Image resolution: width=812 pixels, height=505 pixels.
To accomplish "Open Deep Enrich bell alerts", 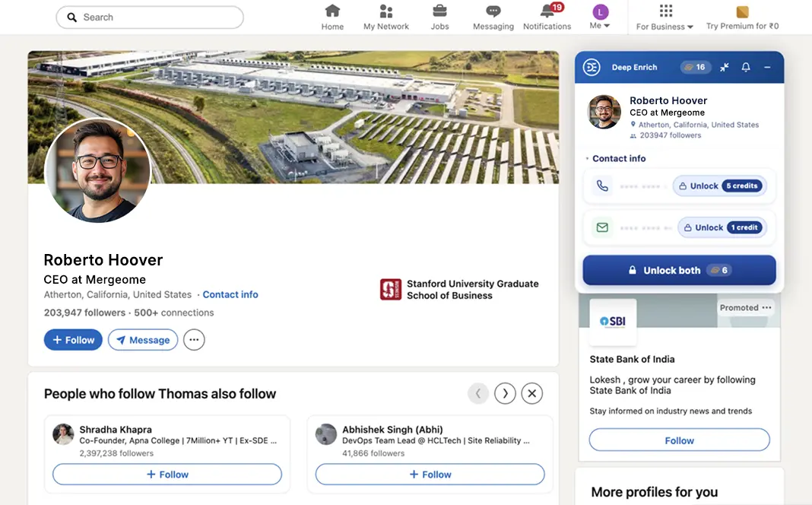I will click(746, 68).
